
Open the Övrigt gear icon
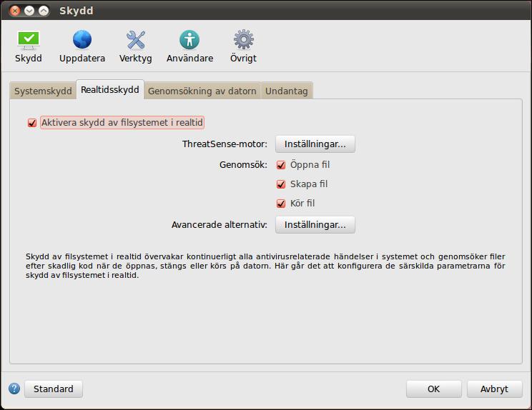(243, 46)
